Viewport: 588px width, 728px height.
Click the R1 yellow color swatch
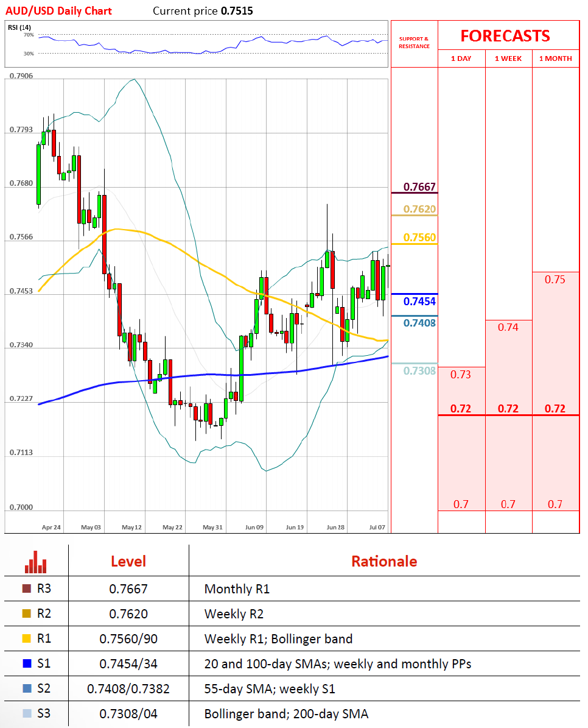coord(26,639)
